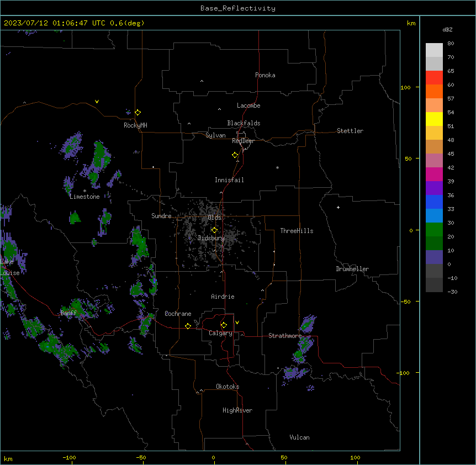Screen dimensions: 476x465
Task: Select the dark green 10-20 dBZ swatch
Action: coord(434,244)
